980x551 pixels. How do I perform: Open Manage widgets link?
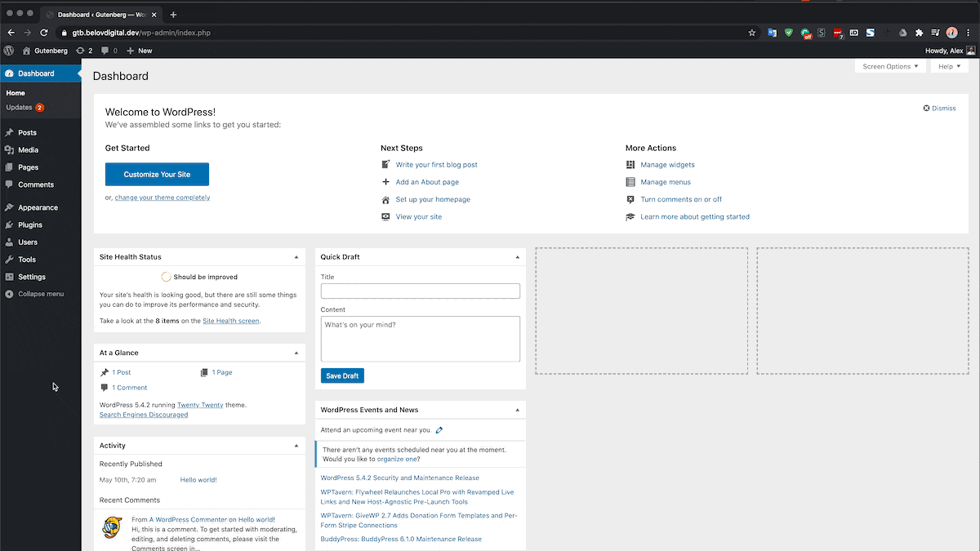(667, 165)
